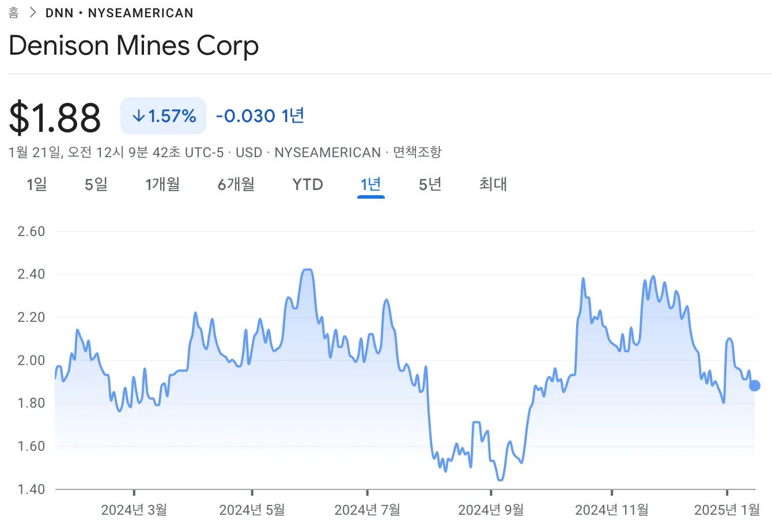Click the 1.60 y-axis label
The width and height of the screenshot is (772, 532).
pos(31,446)
